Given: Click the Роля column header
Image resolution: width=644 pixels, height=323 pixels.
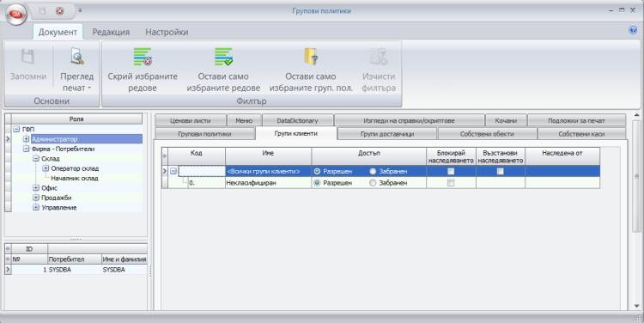Looking at the screenshot, I should point(76,119).
